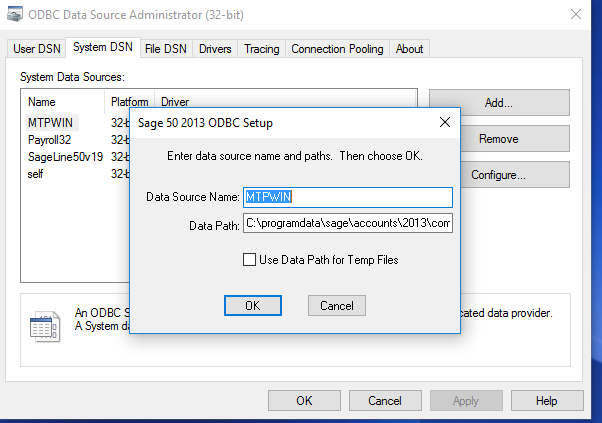Close the Sage 50 2013 ODBC Setup dialog

445,122
